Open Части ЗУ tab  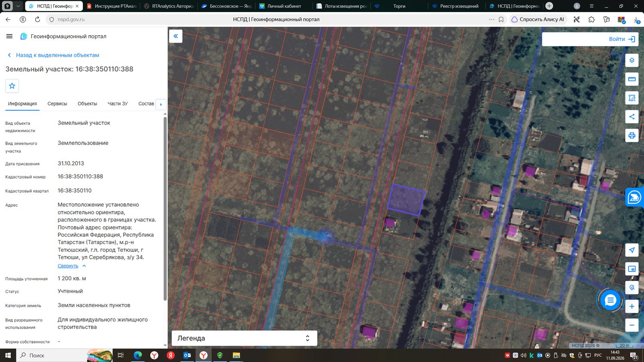(x=118, y=104)
